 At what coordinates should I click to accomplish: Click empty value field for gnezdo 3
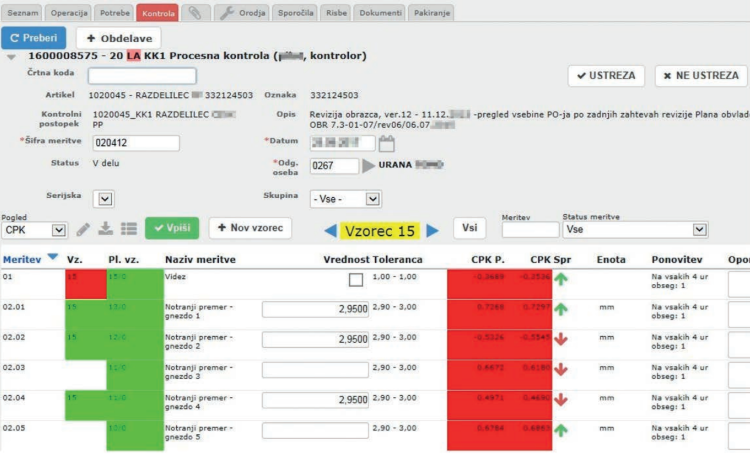click(315, 370)
